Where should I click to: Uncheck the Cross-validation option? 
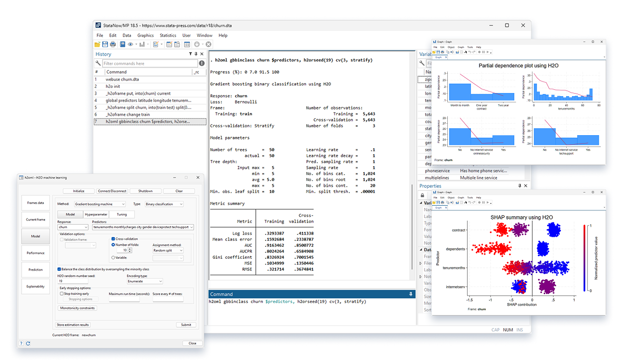coord(113,239)
